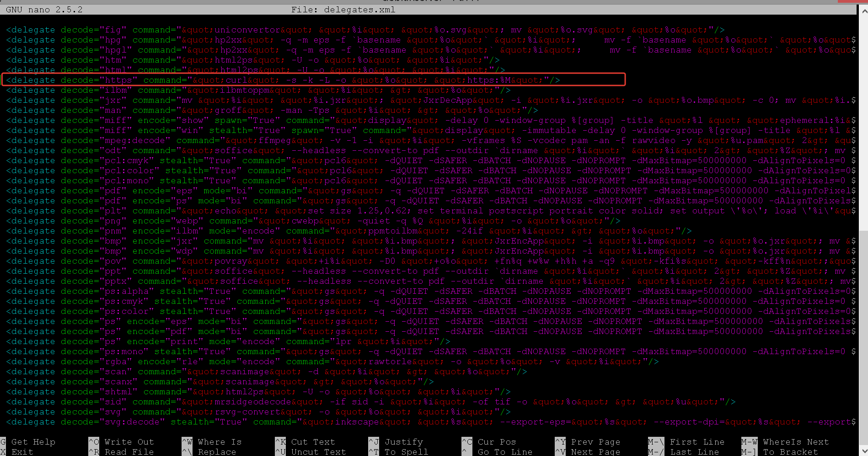Select the Write Out shortcut
Screen dimensions: 868x456
tap(129, 442)
